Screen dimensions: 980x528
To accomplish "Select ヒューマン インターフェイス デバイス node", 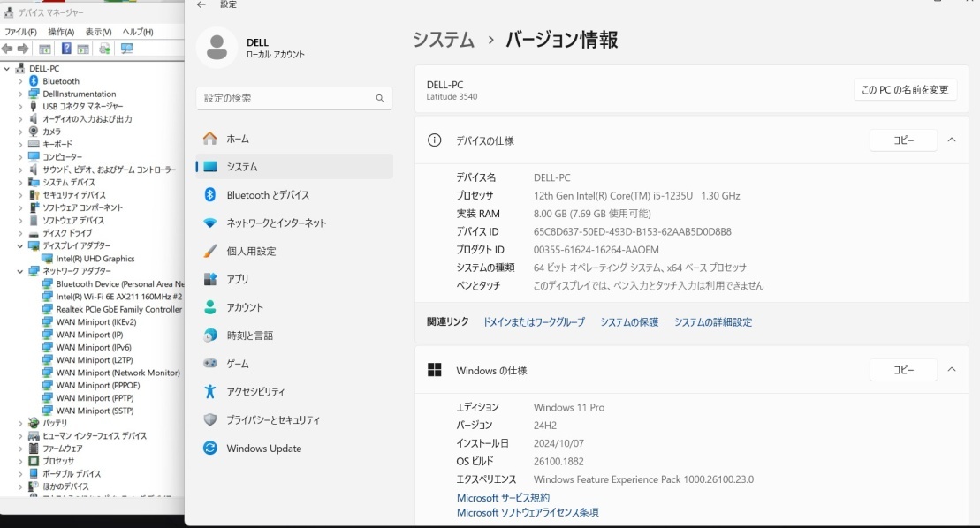I will click(95, 435).
